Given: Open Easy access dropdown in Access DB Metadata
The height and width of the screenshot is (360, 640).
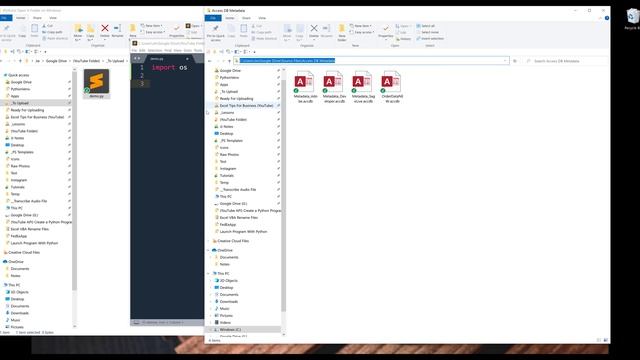Looking at the screenshot, I should point(362,32).
